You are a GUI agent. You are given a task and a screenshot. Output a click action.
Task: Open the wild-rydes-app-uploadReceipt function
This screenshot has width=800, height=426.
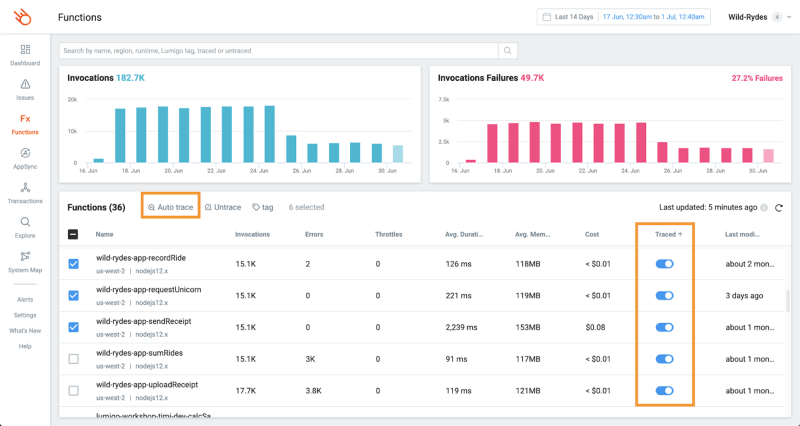(147, 385)
